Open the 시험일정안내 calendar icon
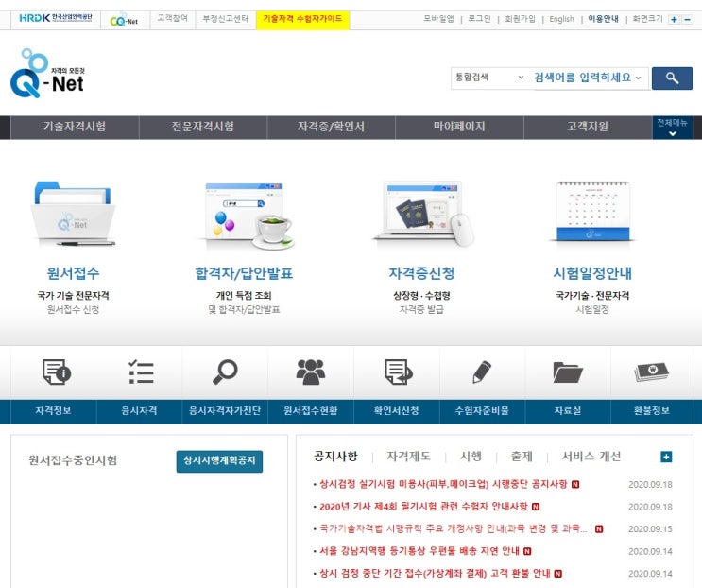Screen dimensions: 702x588 [592, 212]
